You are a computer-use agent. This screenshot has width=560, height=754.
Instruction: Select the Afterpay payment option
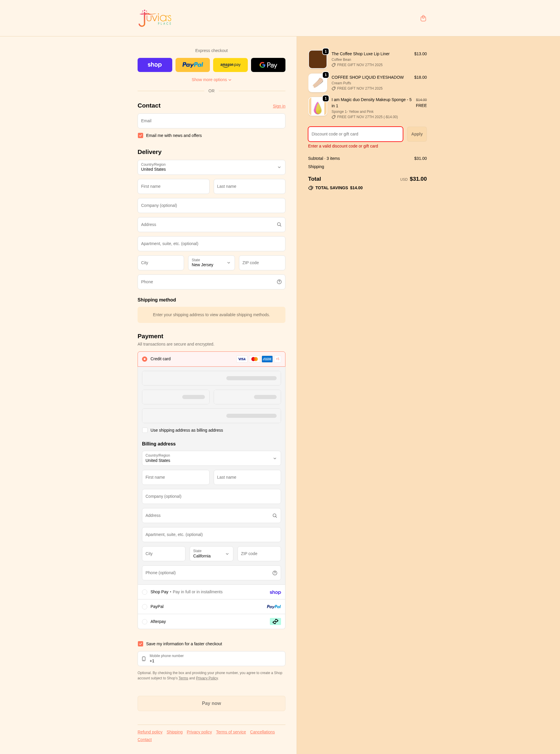tap(145, 621)
